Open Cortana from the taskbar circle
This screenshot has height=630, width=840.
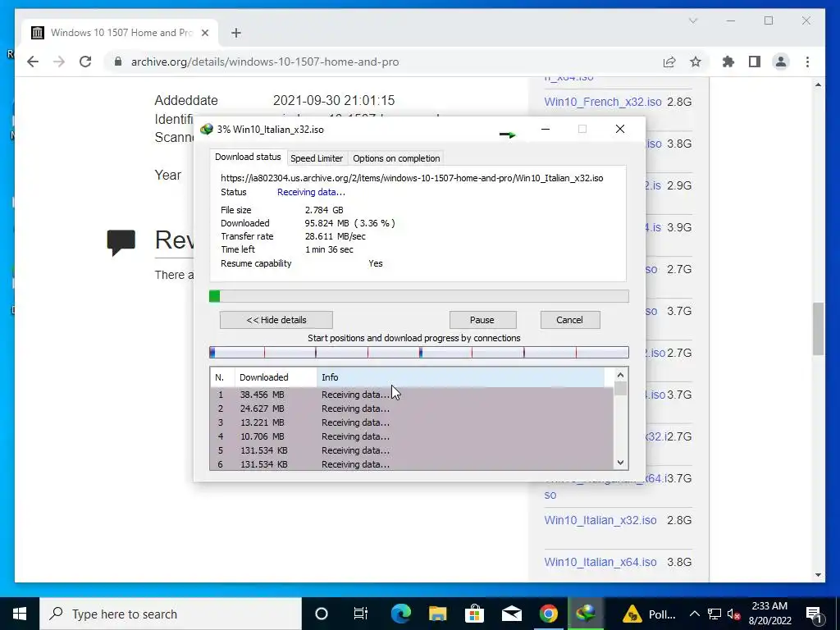click(322, 614)
